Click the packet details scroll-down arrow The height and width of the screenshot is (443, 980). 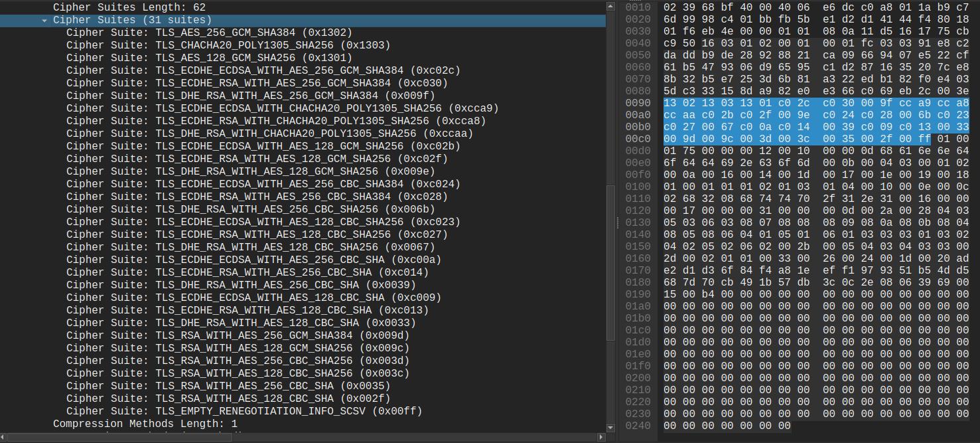[x=611, y=427]
